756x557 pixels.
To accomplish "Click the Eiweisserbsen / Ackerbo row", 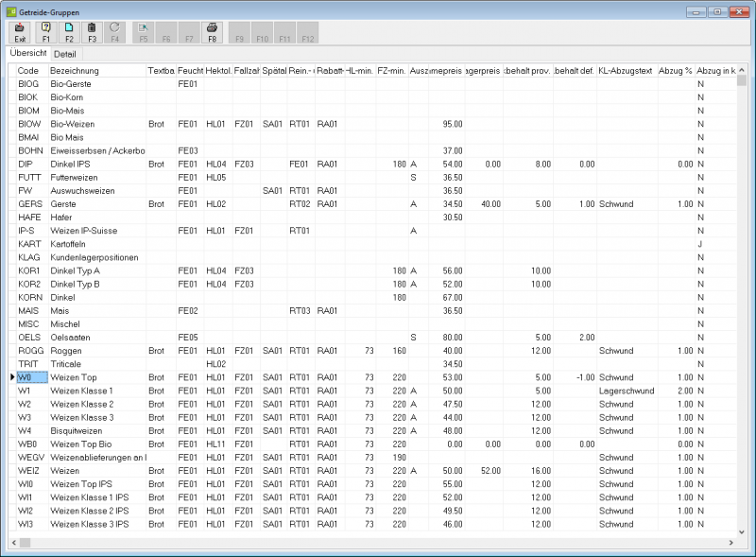I will tap(372, 150).
